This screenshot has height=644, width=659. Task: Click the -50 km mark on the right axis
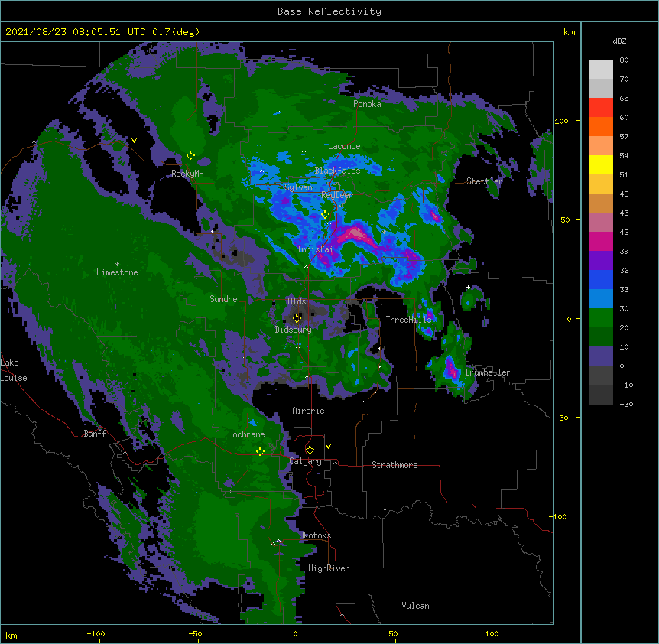pyautogui.click(x=561, y=418)
